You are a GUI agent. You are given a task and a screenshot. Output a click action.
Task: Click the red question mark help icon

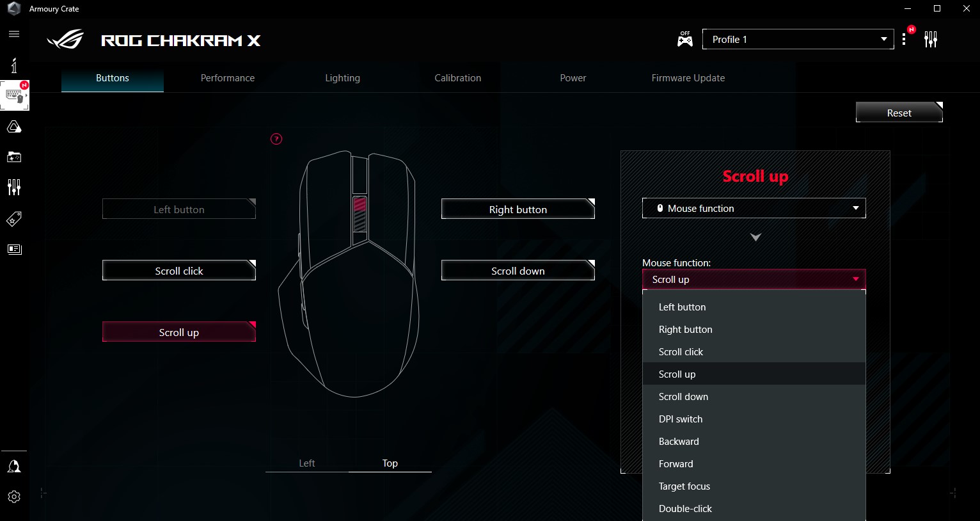pos(276,139)
